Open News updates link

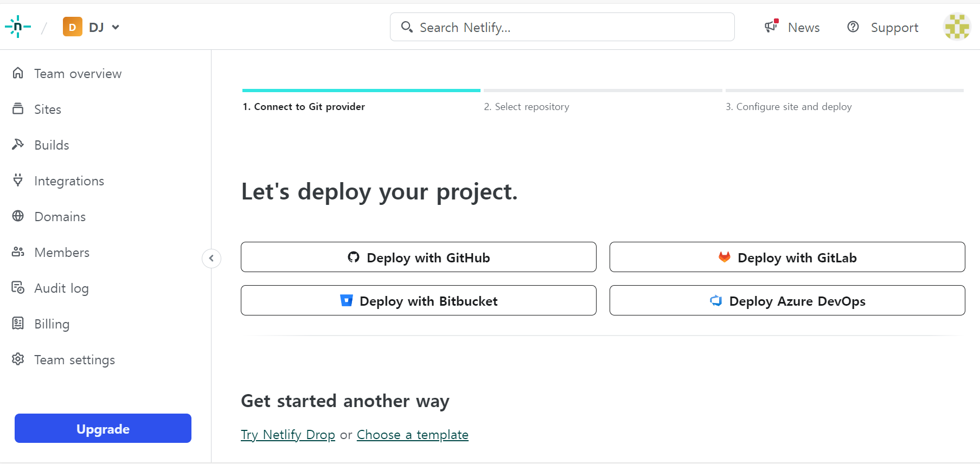[803, 28]
